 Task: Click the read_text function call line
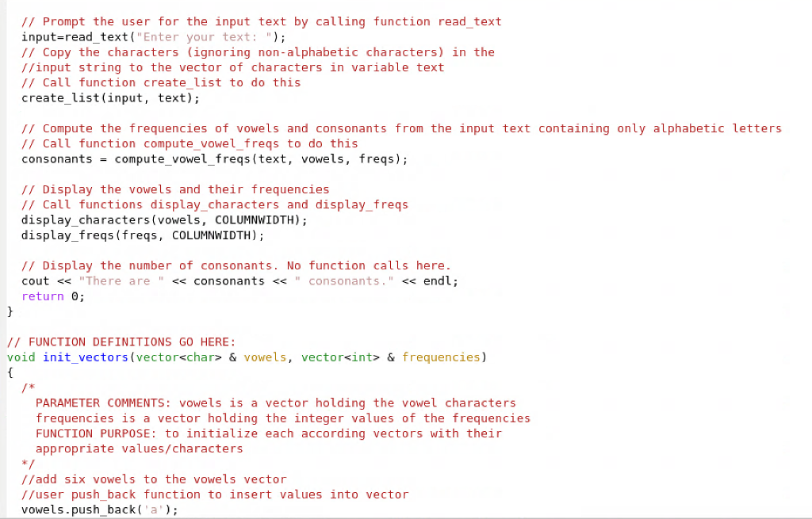pos(153,37)
